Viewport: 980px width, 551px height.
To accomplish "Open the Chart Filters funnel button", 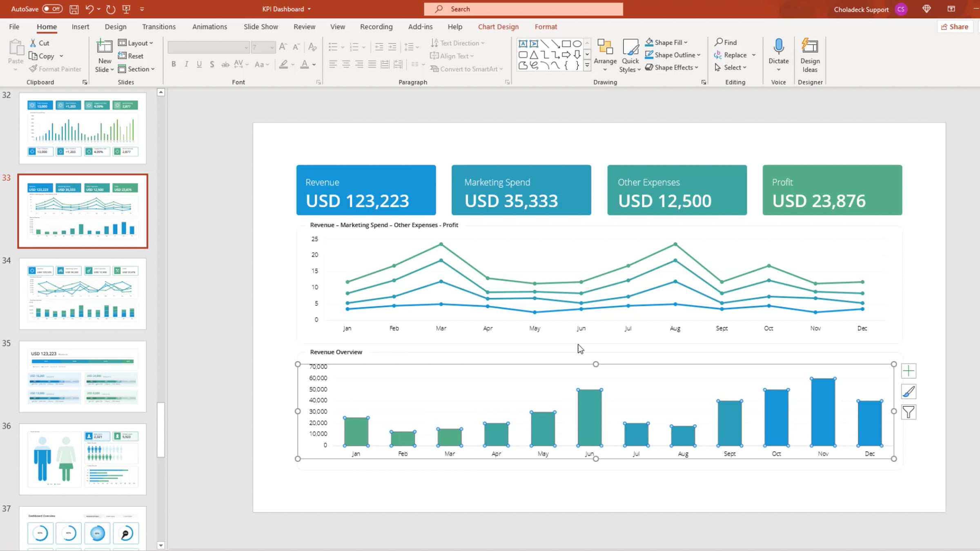I will (x=909, y=412).
